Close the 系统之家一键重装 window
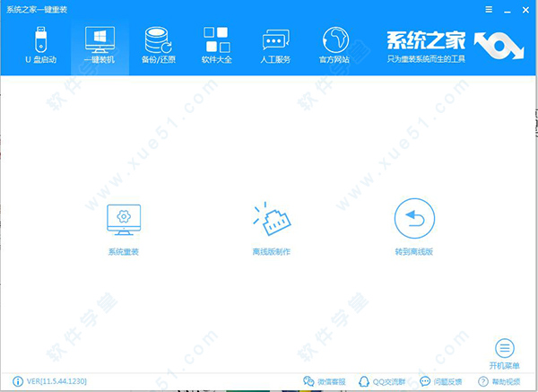The height and width of the screenshot is (392, 538). (x=525, y=10)
